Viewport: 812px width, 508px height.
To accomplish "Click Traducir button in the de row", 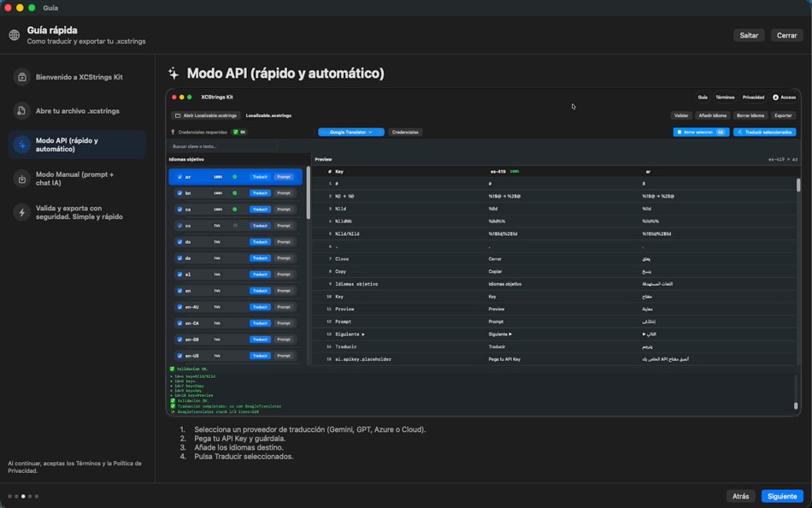I will (x=260, y=258).
